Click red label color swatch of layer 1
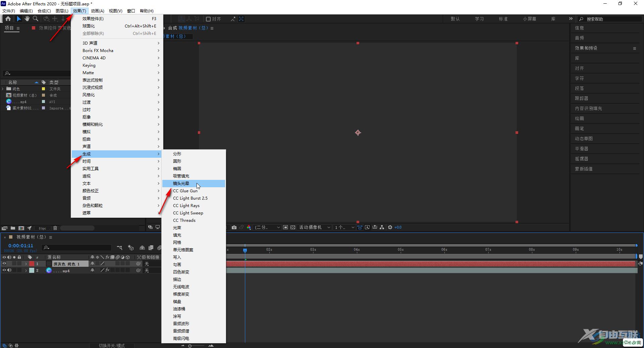644x348 pixels. click(x=32, y=264)
